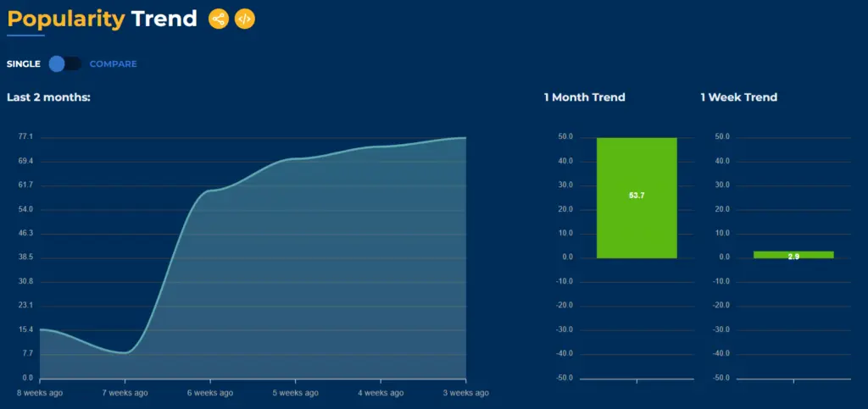Click the 77.1 y-axis label
This screenshot has width=868, height=409.
tap(25, 137)
